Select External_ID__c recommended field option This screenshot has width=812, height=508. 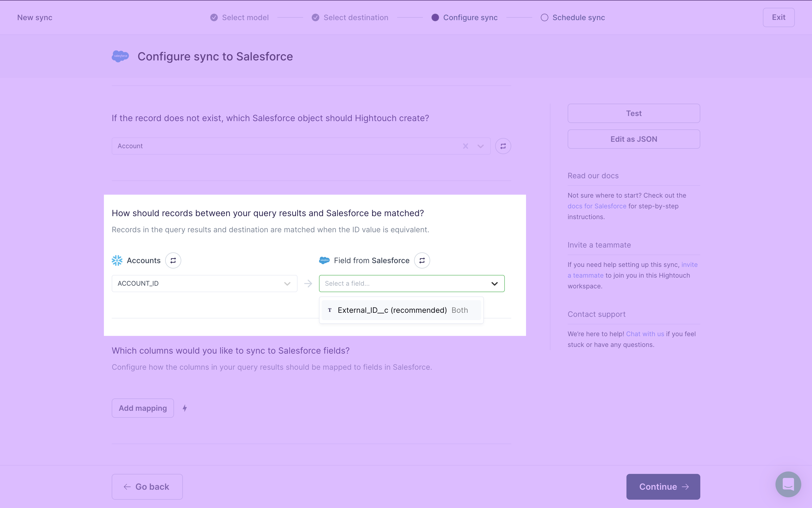coord(401,310)
